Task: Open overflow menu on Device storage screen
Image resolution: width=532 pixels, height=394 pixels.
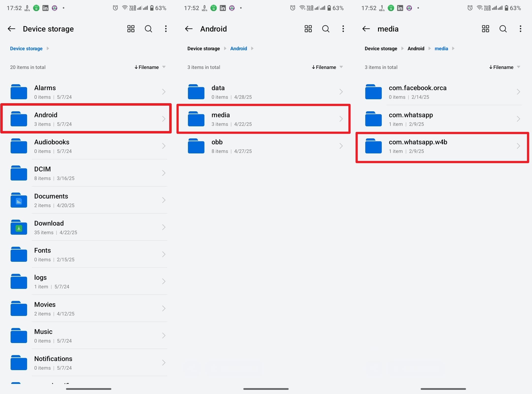Action: tap(166, 29)
